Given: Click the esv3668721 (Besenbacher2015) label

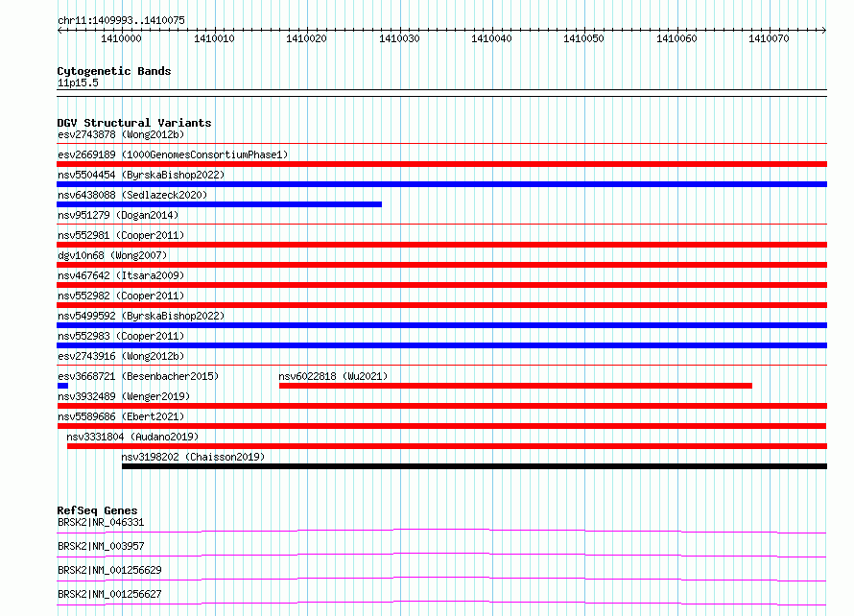Looking at the screenshot, I should (138, 376).
